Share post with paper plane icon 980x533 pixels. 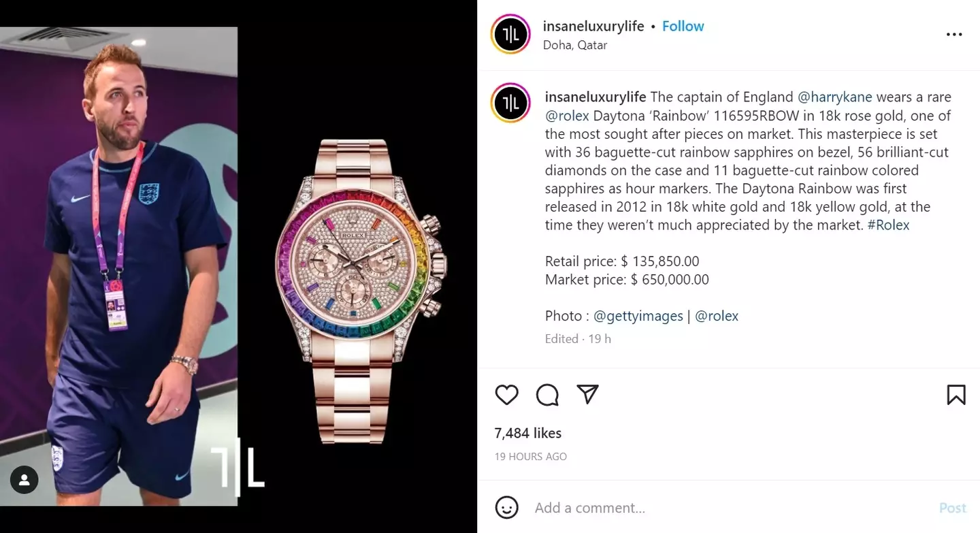[x=587, y=394]
